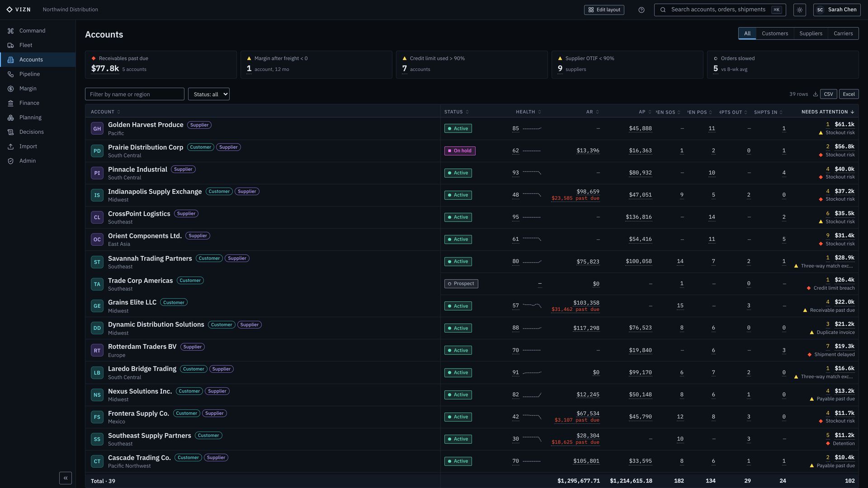Open the Receivables past due card
Image resolution: width=868 pixels, height=488 pixels.
tap(161, 65)
